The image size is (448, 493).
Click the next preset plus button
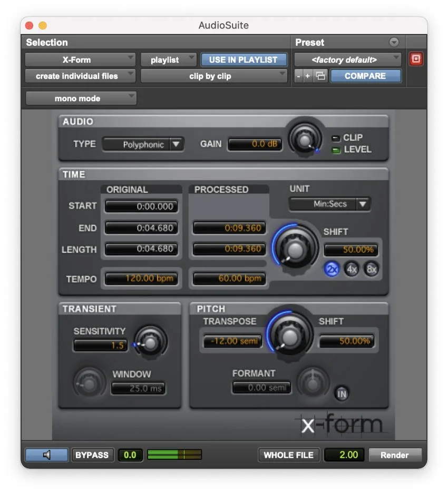click(308, 76)
